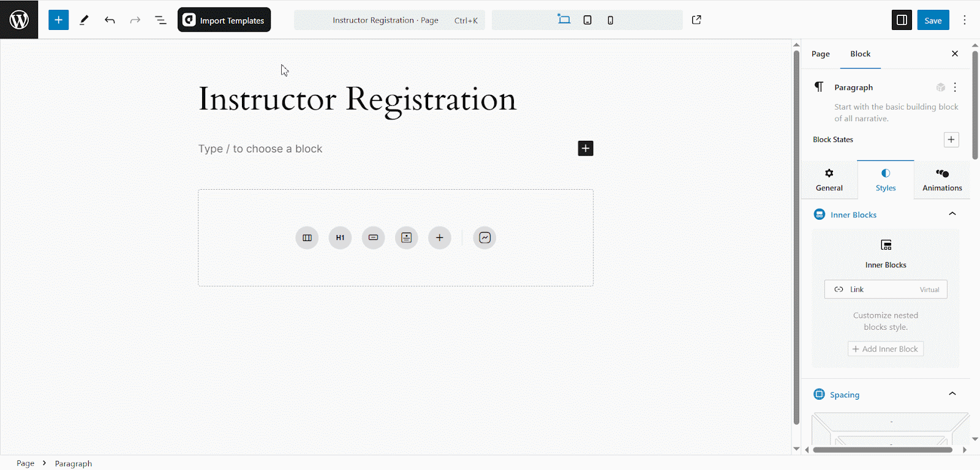
Task: Click the Spacing panel heading icon
Action: pyautogui.click(x=820, y=394)
